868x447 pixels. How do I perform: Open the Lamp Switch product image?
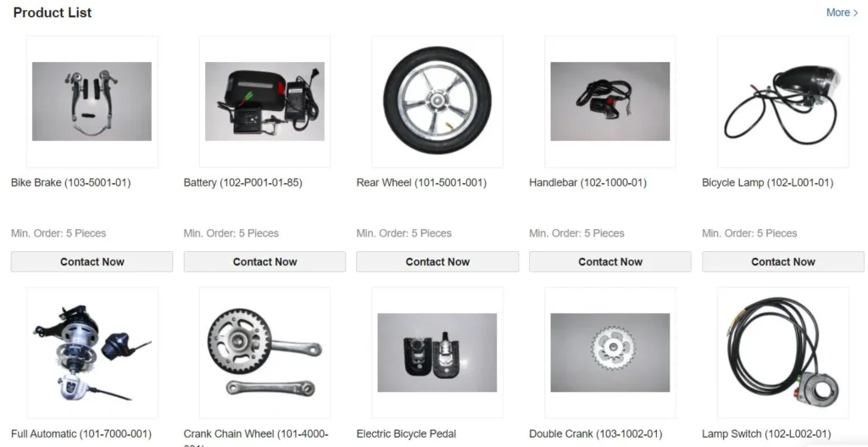[782, 352]
